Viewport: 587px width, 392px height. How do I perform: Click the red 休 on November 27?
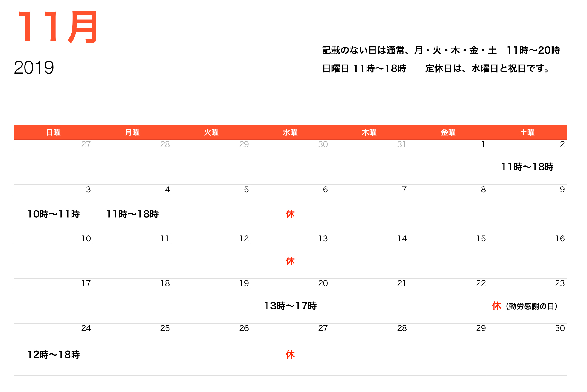coord(290,355)
